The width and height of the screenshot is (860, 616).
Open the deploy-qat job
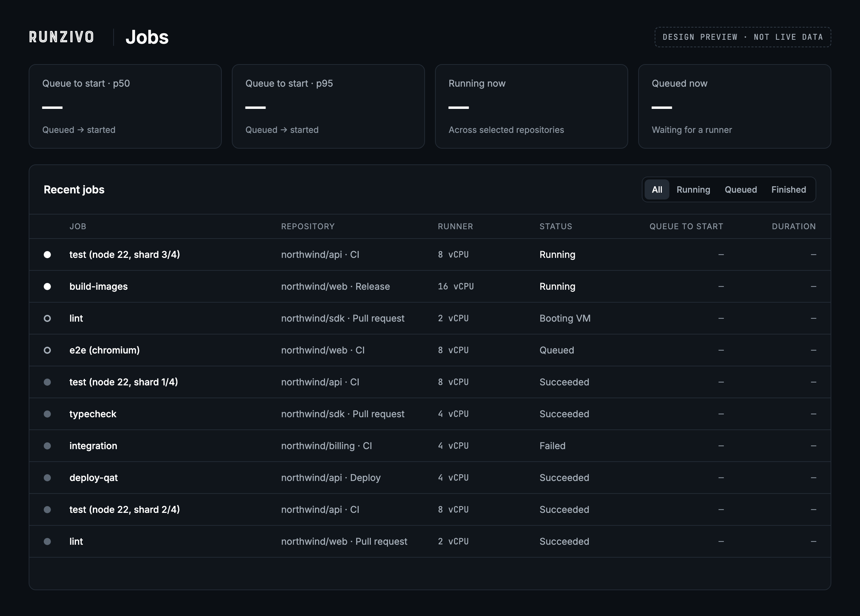(94, 477)
